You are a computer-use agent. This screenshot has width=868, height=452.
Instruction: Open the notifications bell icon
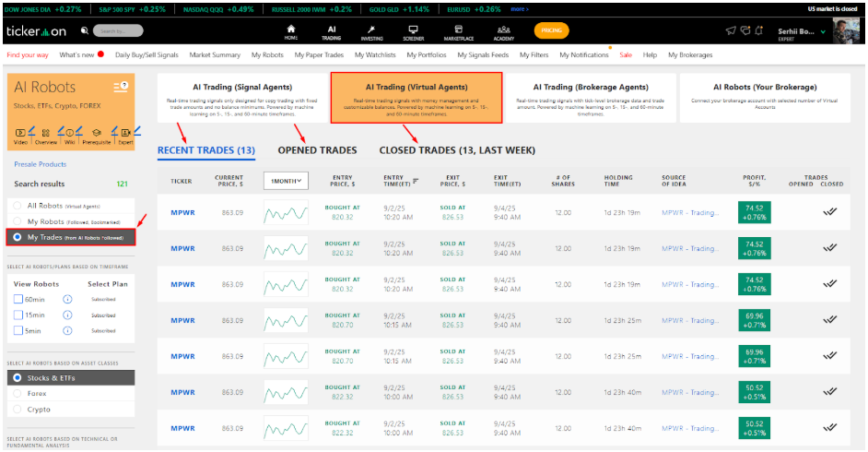click(x=759, y=30)
